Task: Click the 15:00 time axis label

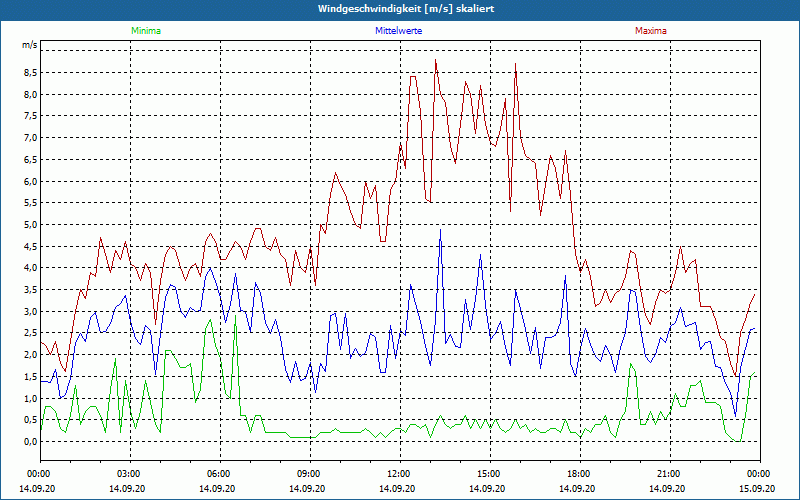Action: pyautogui.click(x=487, y=474)
